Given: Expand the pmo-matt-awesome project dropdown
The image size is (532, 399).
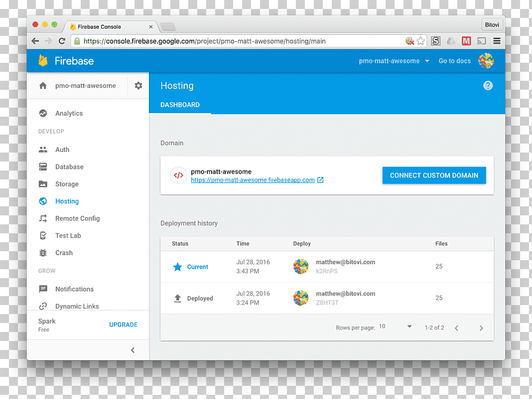Looking at the screenshot, I should 394,61.
